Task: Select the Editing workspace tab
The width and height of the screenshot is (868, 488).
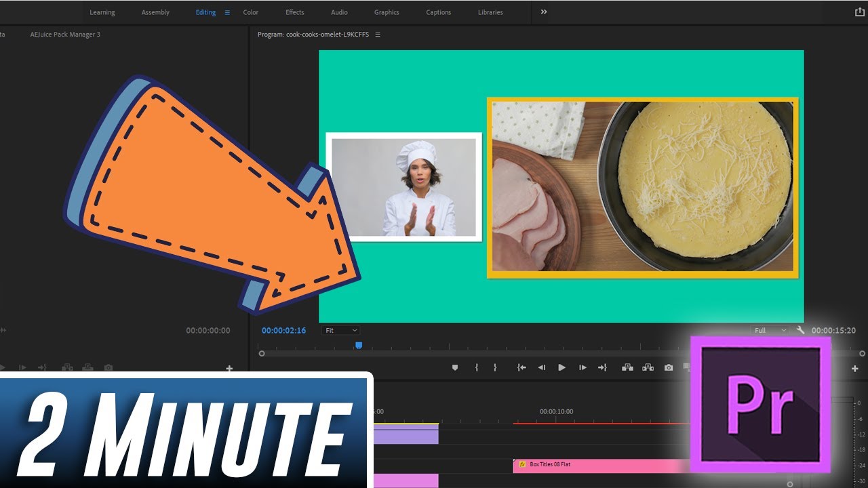Action: tap(205, 12)
